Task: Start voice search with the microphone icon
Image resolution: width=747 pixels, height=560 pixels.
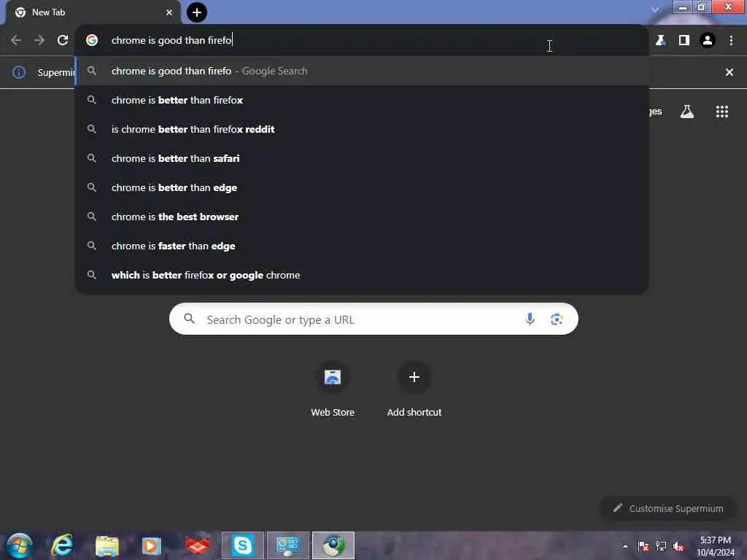Action: coord(530,319)
